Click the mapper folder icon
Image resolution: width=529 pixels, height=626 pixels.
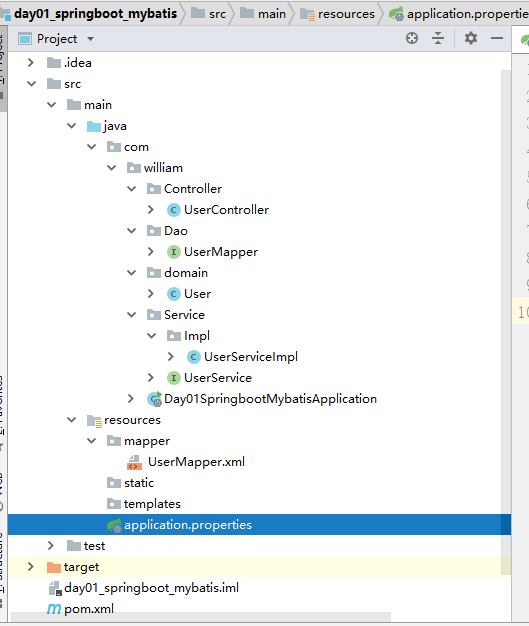(114, 441)
